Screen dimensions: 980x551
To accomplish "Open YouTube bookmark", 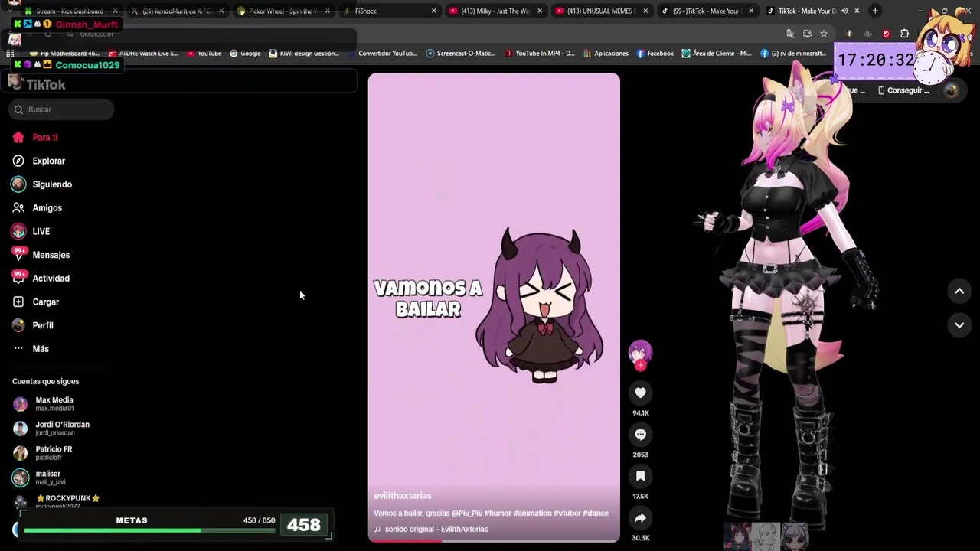I will click(x=204, y=54).
